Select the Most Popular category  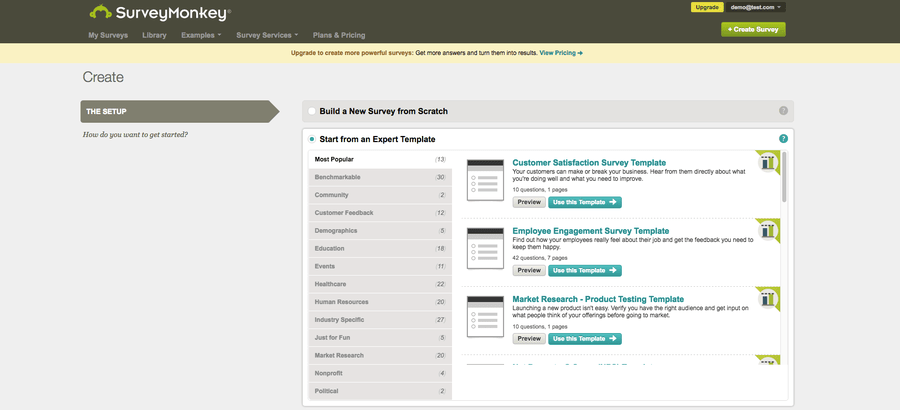click(380, 160)
